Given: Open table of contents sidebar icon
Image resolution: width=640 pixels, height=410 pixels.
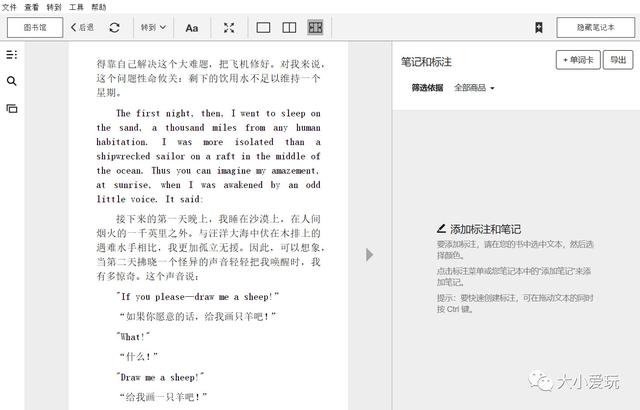Looking at the screenshot, I should [12, 54].
